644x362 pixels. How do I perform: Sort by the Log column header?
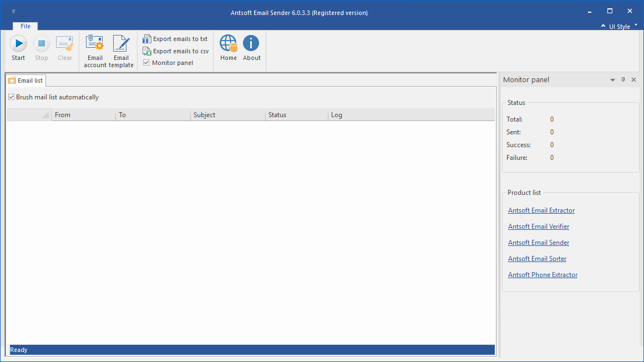pos(411,114)
